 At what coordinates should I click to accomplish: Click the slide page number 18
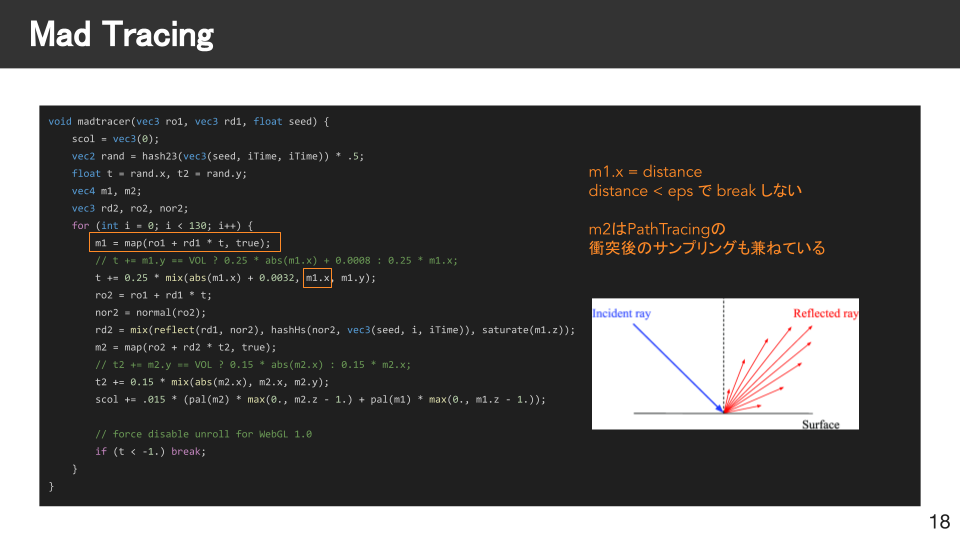click(x=939, y=522)
